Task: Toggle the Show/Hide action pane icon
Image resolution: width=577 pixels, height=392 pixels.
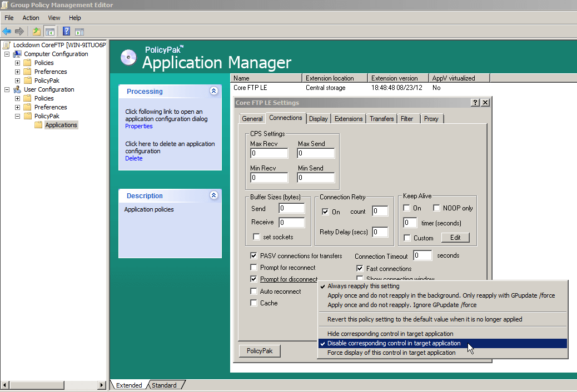Action: 79,31
